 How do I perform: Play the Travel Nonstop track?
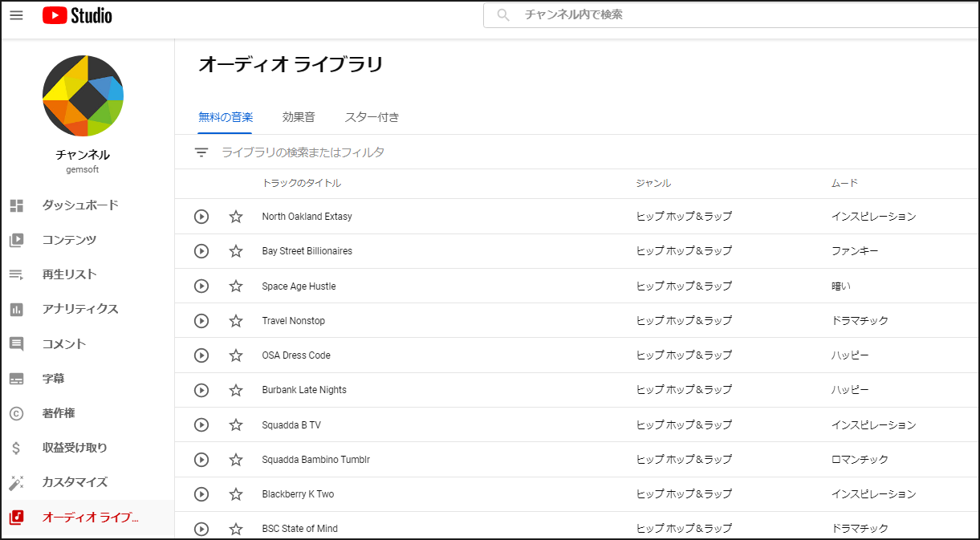click(x=201, y=321)
